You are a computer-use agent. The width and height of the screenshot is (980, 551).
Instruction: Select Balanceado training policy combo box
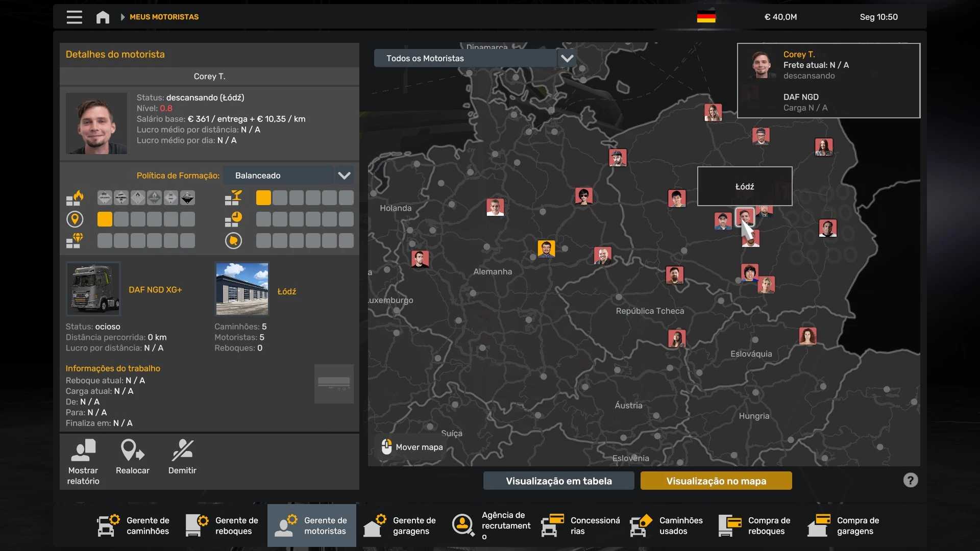(x=279, y=176)
